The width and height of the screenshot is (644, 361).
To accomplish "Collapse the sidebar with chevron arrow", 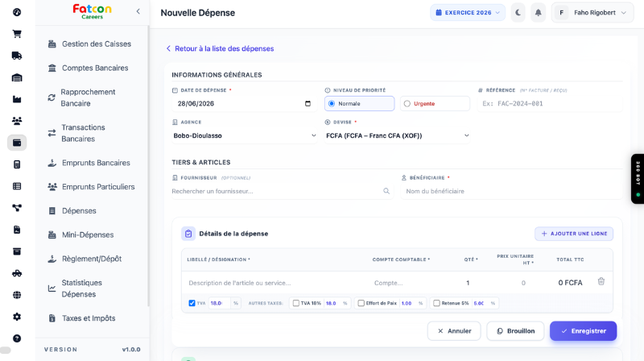I will tap(138, 11).
